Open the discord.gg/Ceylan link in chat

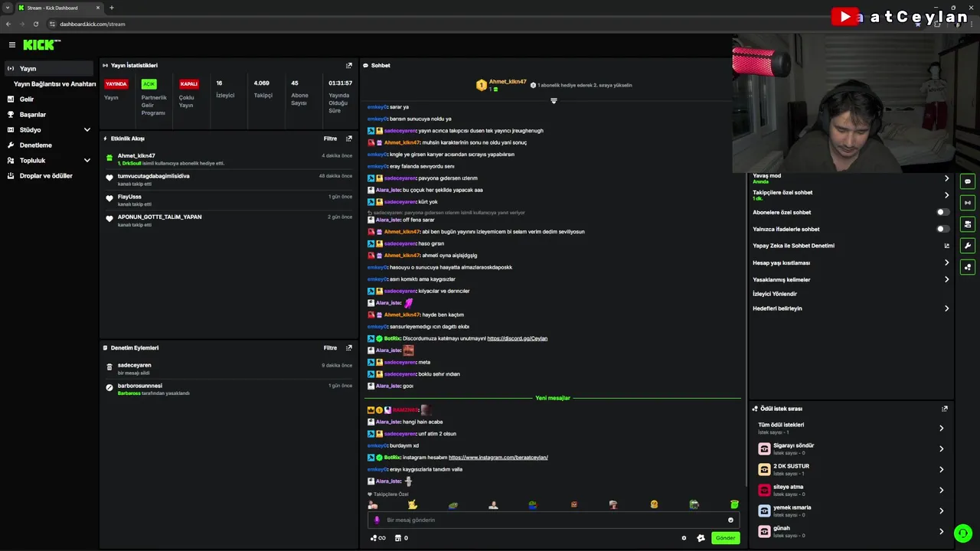[517, 338]
